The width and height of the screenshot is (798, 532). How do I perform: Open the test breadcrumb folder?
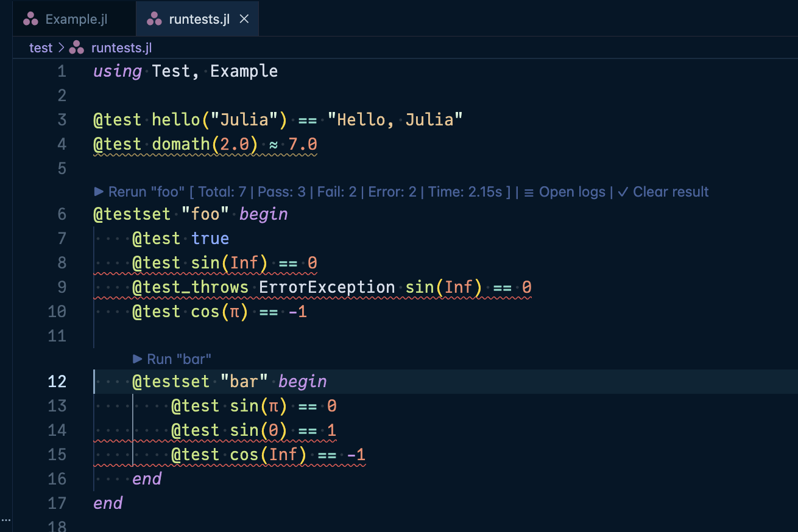(41, 47)
